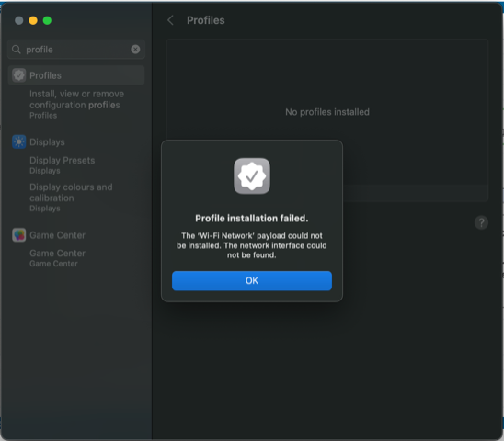The image size is (504, 441).
Task: Clear the profile search text
Action: (x=135, y=49)
